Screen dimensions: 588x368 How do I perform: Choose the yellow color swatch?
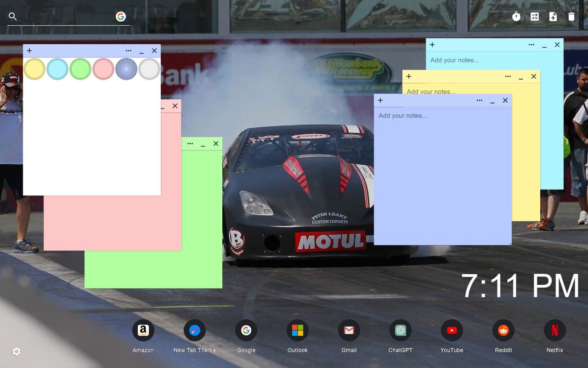(34, 69)
